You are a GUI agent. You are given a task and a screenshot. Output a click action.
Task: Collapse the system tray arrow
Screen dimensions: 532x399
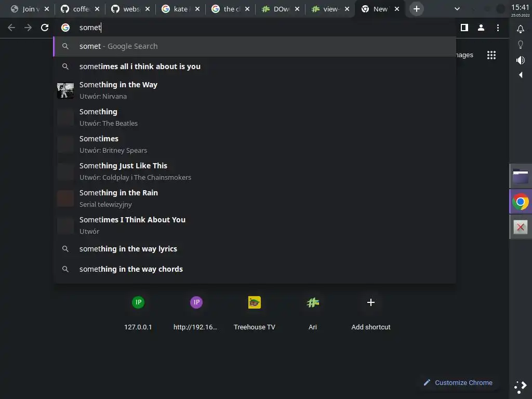click(521, 75)
